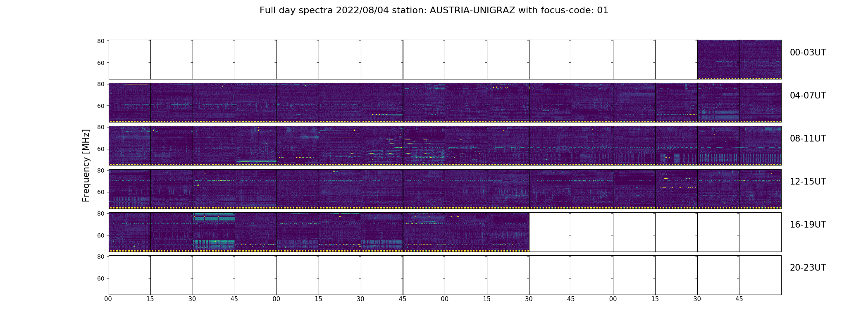Viewport: 868px width, 331px height.
Task: Select the '12-15UT' row label
Action: [808, 182]
